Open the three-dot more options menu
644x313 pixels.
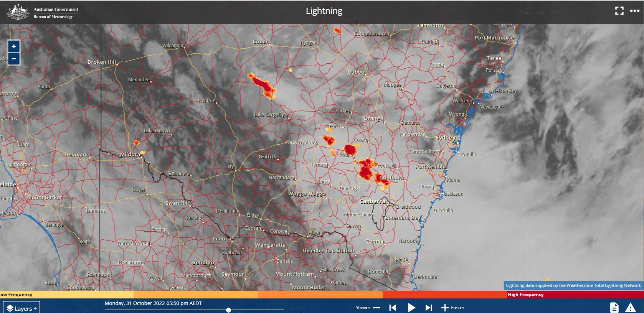635,11
